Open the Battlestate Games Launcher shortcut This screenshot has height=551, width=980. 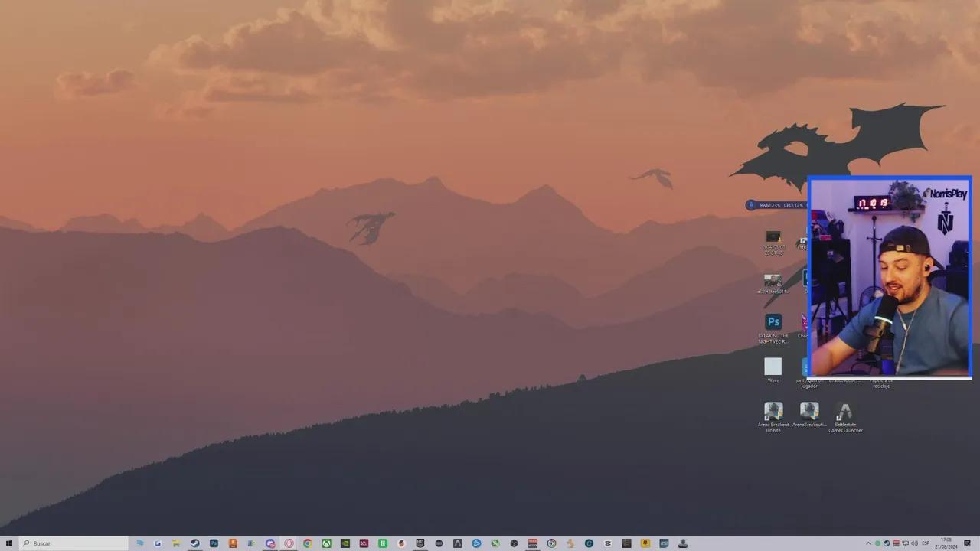pos(844,412)
